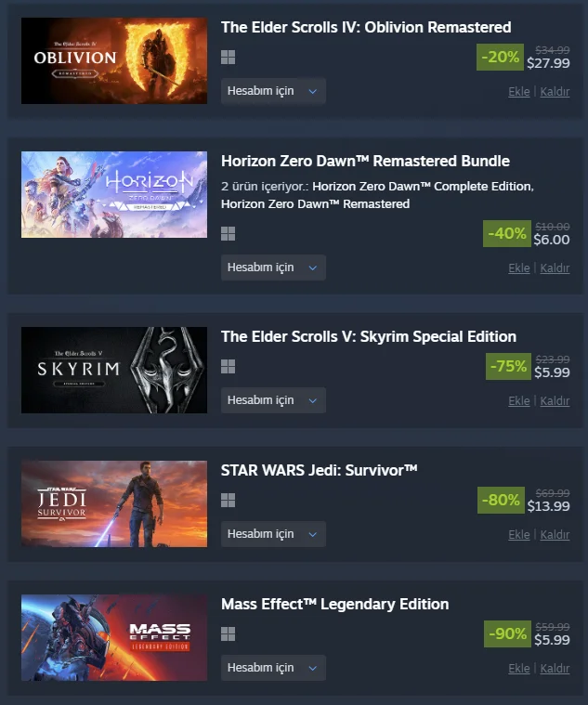This screenshot has width=588, height=705.
Task: Click Windows icon under STAR WARS Jedi: Survivor
Action: [x=228, y=500]
